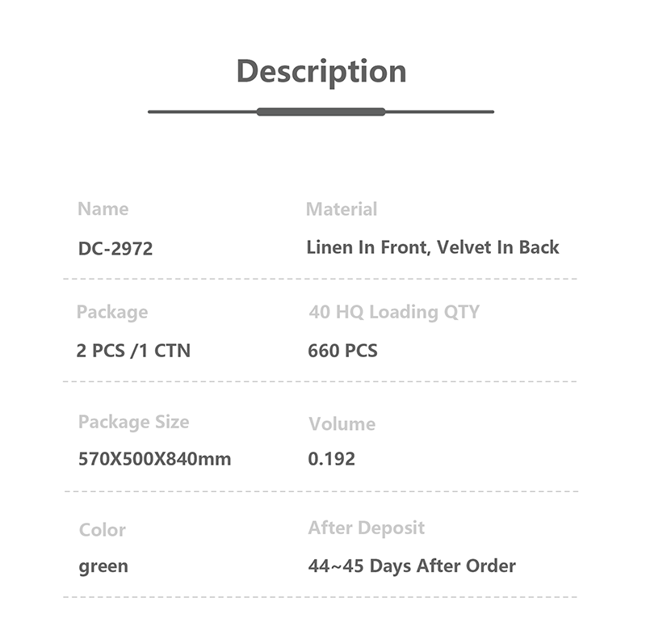The height and width of the screenshot is (644, 646).
Task: Click the dashed divider below 0.192
Action: pyautogui.click(x=321, y=491)
